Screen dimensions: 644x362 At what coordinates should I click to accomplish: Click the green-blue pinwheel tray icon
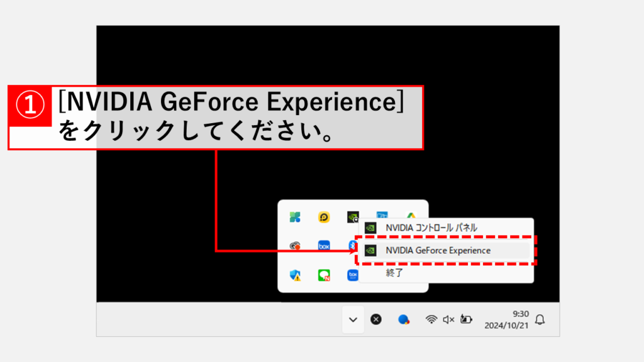click(x=294, y=217)
